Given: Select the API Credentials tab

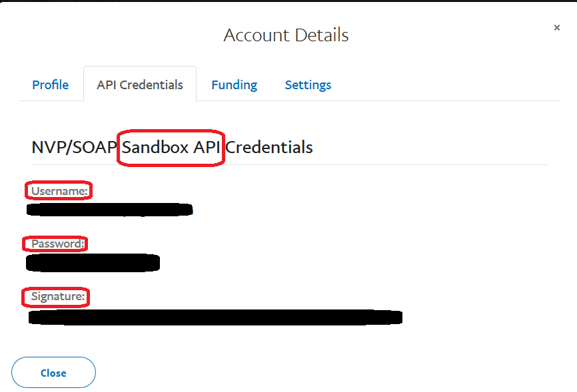Looking at the screenshot, I should click(140, 85).
